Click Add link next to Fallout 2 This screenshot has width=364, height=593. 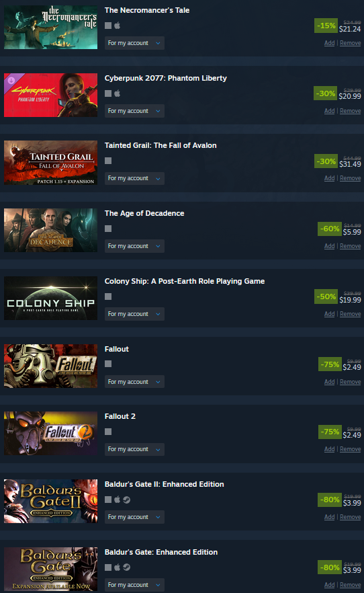tap(329, 449)
